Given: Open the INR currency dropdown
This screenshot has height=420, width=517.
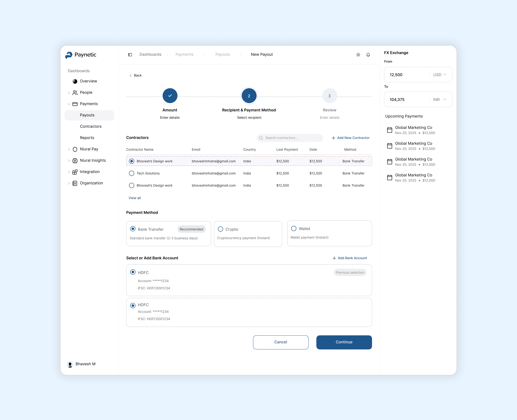Looking at the screenshot, I should pyautogui.click(x=440, y=100).
